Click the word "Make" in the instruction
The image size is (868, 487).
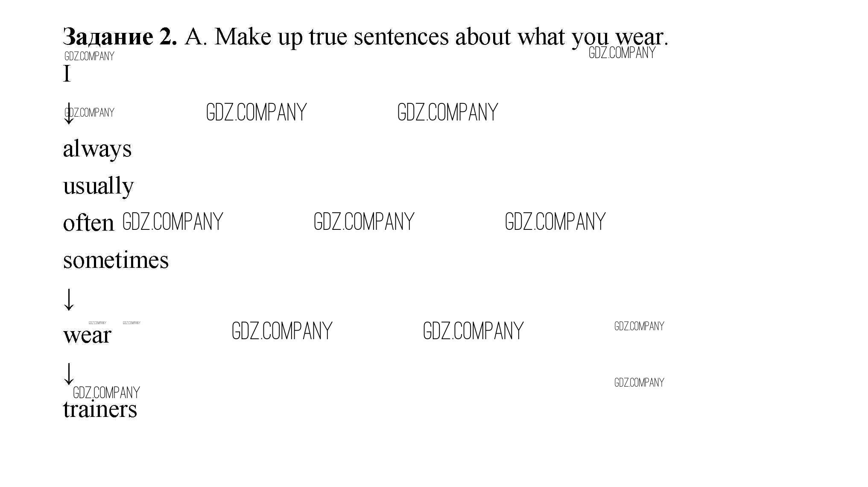click(242, 37)
